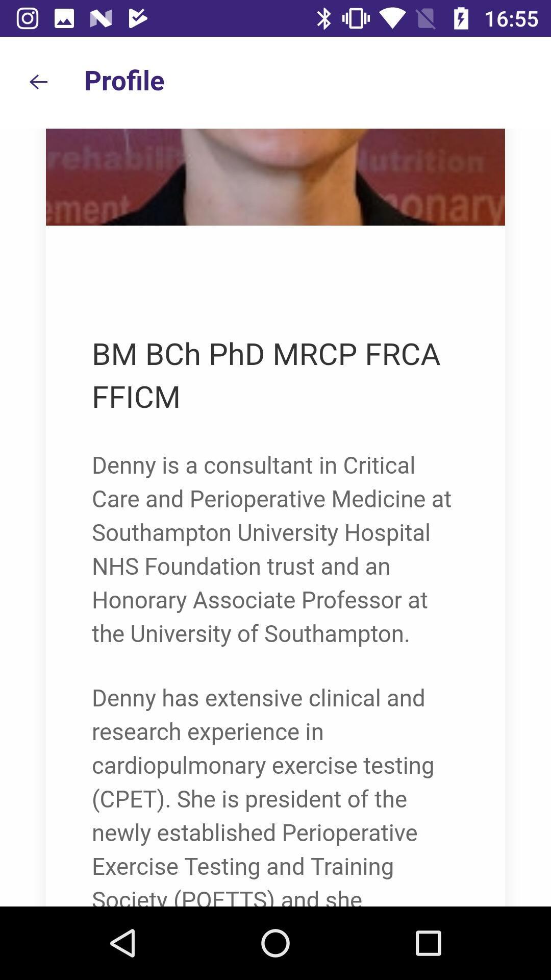Viewport: 551px width, 980px height.
Task: Tap the gallery image notification icon
Action: click(x=64, y=18)
